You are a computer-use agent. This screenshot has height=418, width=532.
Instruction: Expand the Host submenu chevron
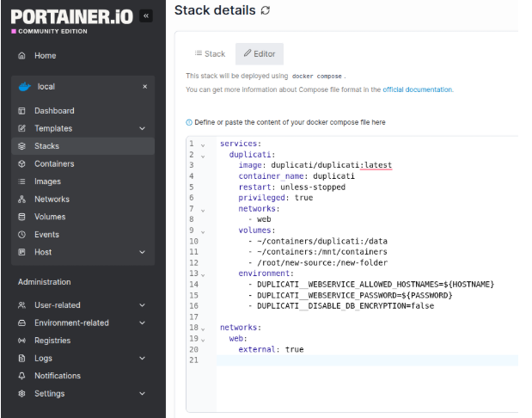coord(143,252)
